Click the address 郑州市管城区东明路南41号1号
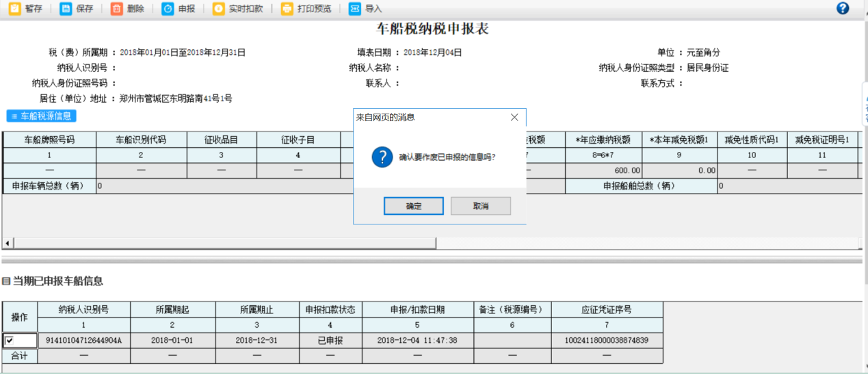 coord(175,99)
